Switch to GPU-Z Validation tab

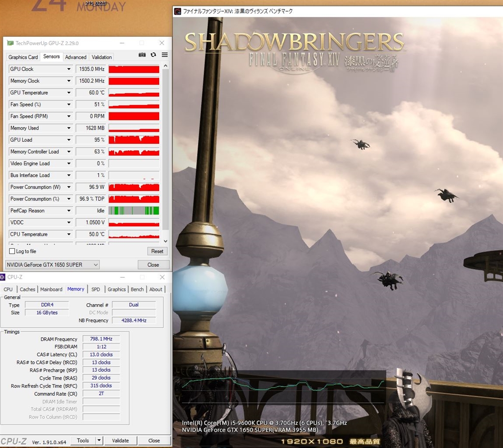point(102,57)
